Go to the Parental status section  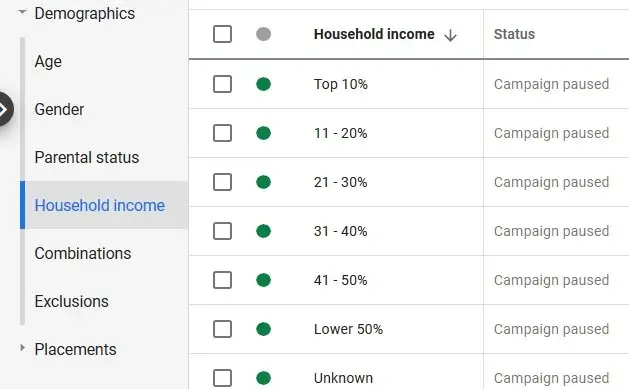[87, 157]
